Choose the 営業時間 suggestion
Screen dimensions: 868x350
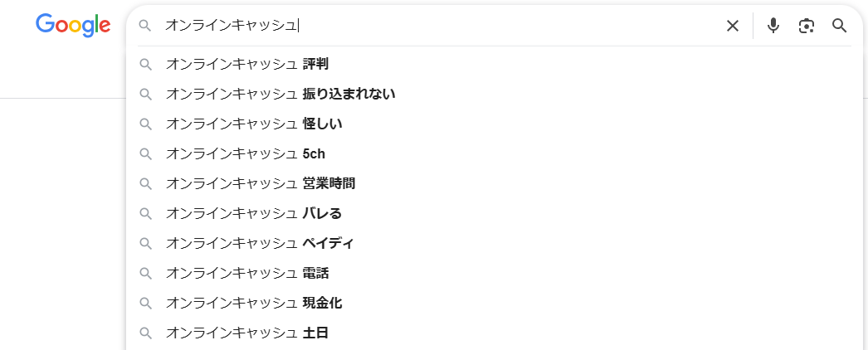tap(261, 183)
